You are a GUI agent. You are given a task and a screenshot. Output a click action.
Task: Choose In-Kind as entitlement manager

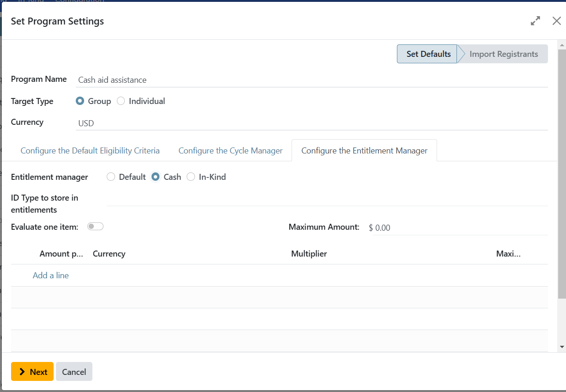[x=191, y=177]
